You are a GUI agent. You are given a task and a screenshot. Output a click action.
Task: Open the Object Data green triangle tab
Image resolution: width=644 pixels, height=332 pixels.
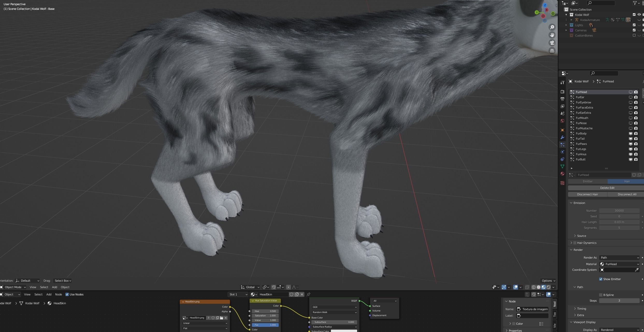point(562,166)
